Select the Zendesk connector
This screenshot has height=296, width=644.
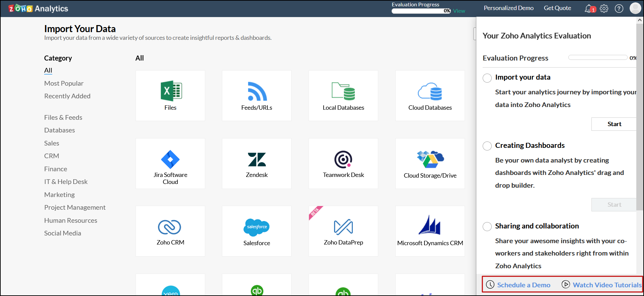click(257, 164)
